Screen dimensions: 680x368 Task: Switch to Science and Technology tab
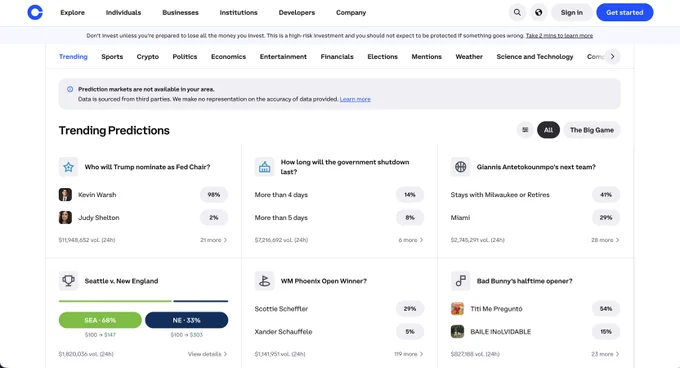point(535,57)
